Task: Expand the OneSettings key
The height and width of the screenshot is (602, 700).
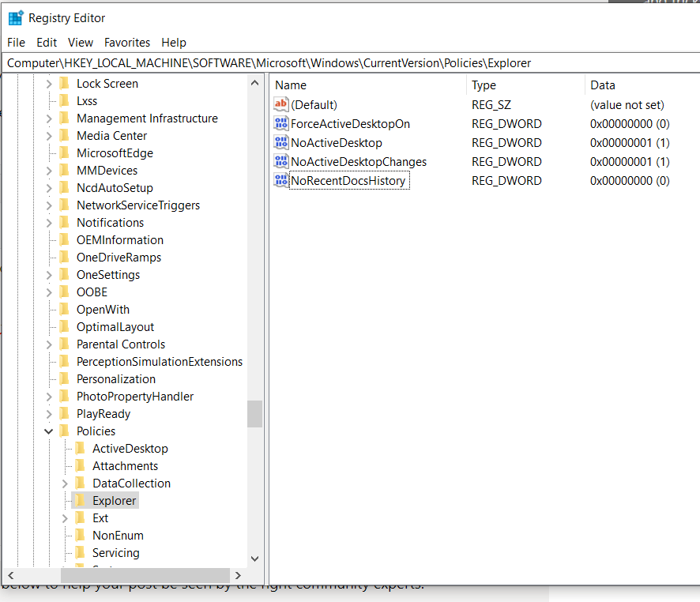Action: (49, 275)
